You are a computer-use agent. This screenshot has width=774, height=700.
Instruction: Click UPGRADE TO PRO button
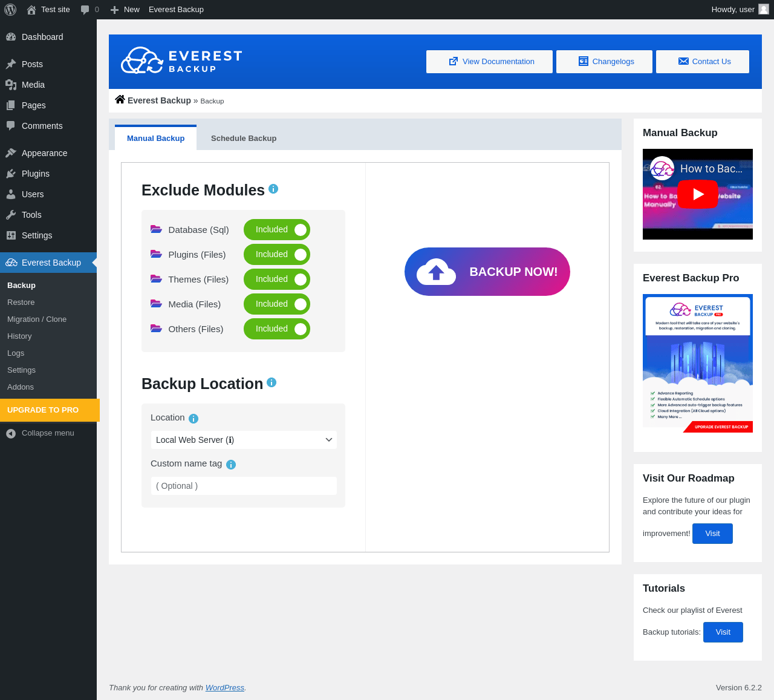point(50,410)
